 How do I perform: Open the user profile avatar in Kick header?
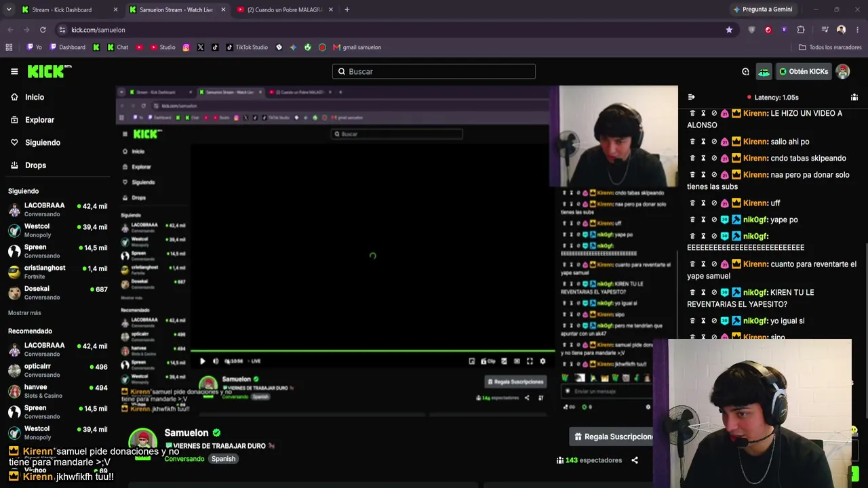point(843,71)
